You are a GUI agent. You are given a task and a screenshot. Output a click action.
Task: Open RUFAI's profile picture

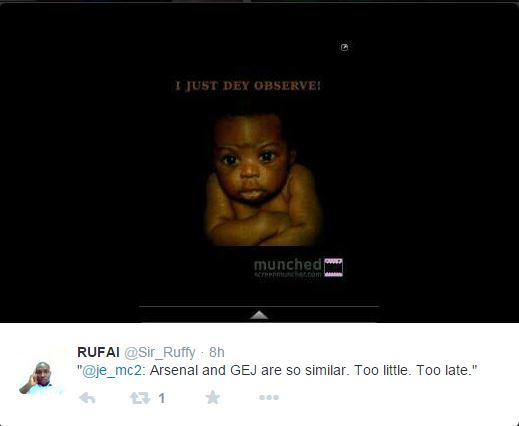[x=40, y=378]
